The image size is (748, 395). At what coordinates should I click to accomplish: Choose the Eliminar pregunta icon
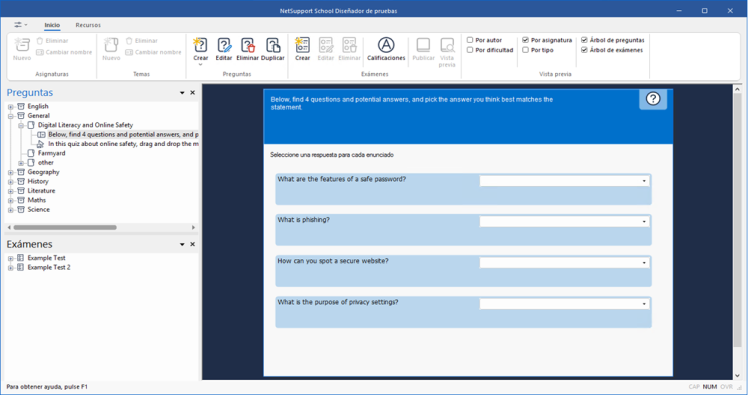(x=247, y=49)
